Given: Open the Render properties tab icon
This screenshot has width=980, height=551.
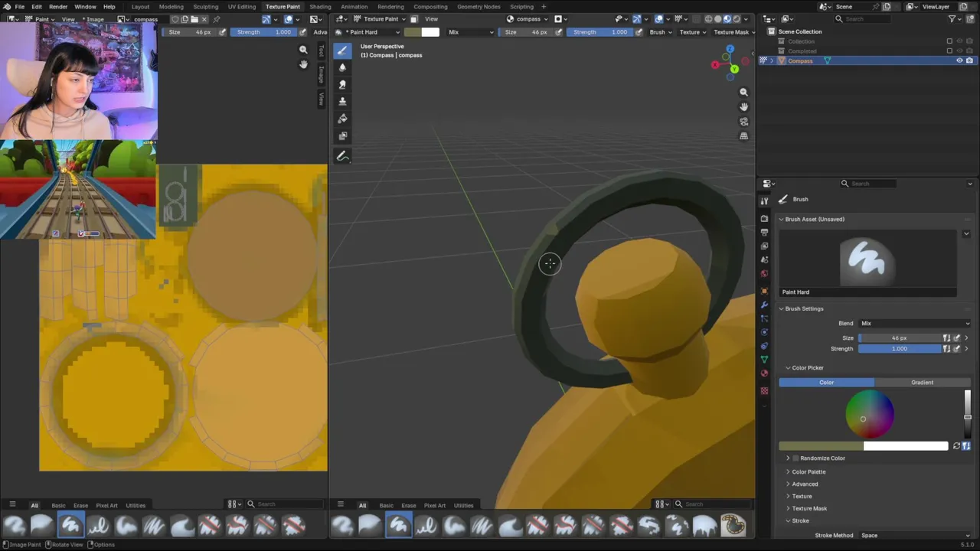Looking at the screenshot, I should tap(764, 218).
